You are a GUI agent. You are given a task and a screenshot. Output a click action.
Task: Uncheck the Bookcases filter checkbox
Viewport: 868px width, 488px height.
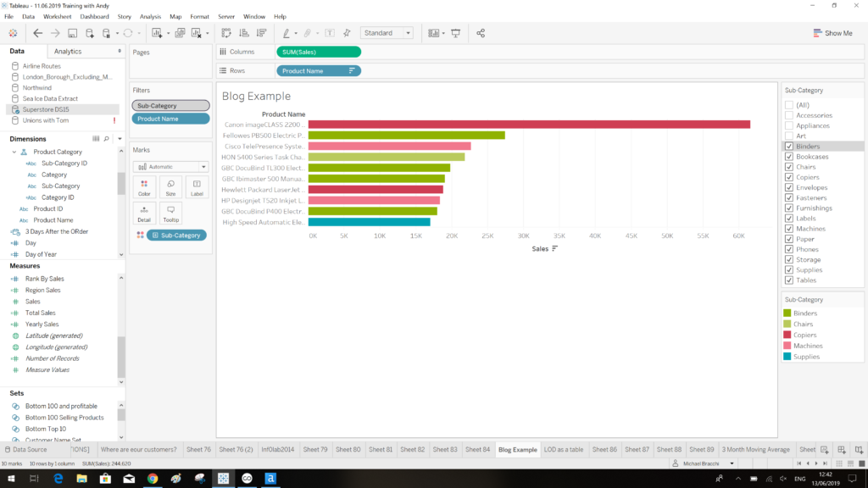(789, 157)
